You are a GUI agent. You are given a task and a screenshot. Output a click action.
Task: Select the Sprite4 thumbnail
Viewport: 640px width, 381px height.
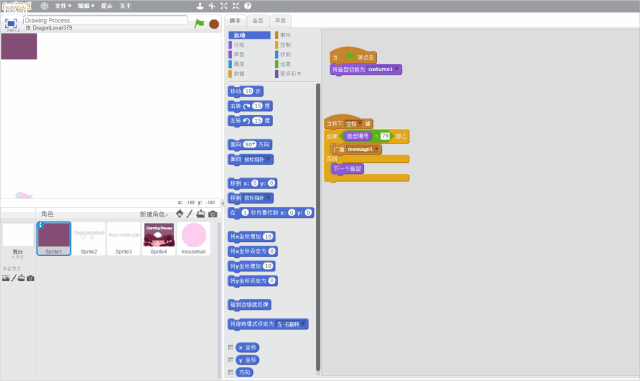coord(159,238)
